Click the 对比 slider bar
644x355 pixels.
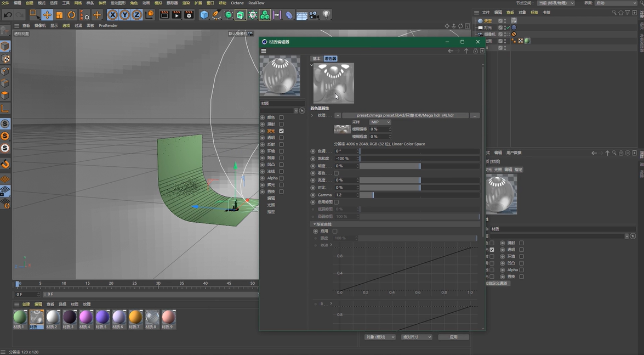point(420,188)
